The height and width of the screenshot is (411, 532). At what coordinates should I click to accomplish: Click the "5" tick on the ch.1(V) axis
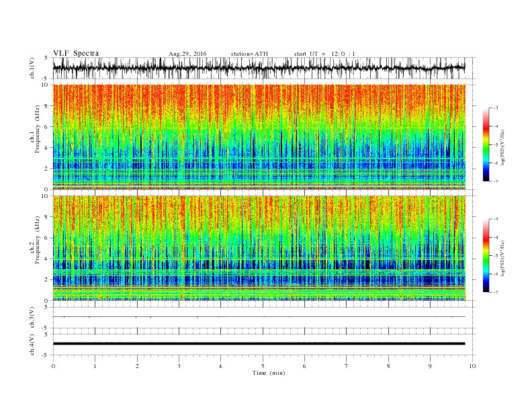point(46,58)
